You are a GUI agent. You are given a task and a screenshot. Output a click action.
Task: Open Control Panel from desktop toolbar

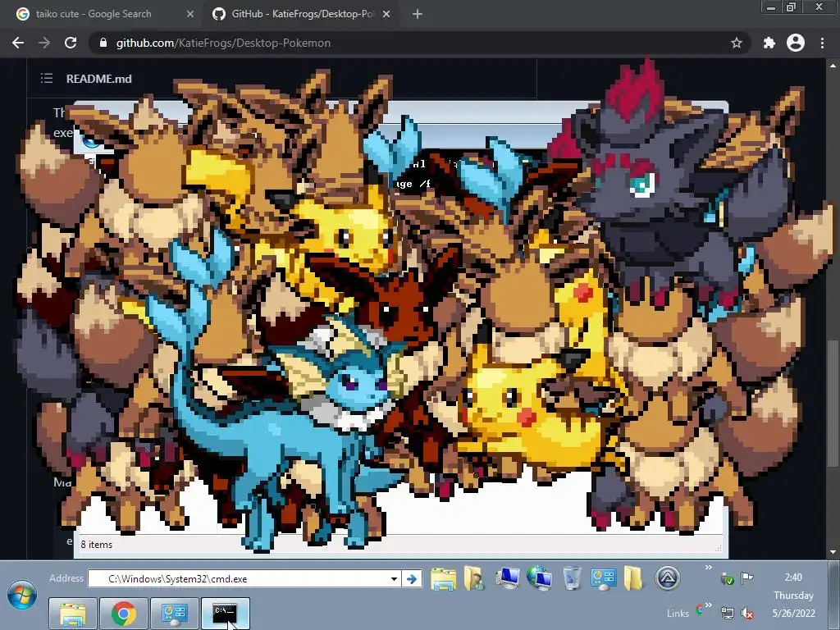click(x=603, y=578)
